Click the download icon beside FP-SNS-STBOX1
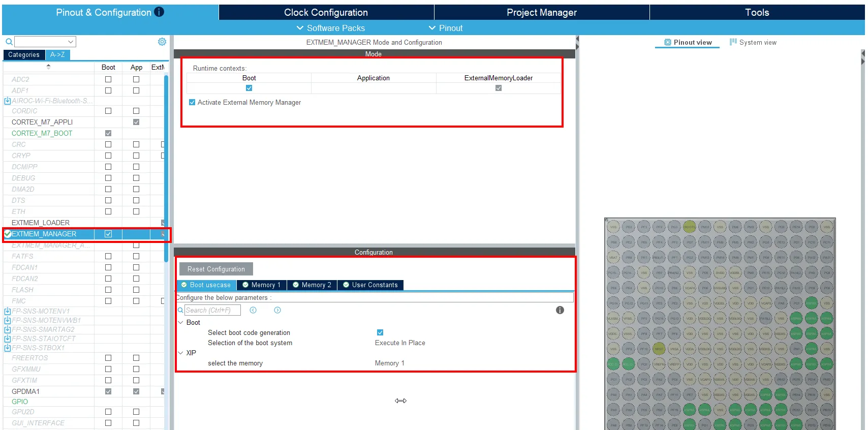 tap(8, 348)
